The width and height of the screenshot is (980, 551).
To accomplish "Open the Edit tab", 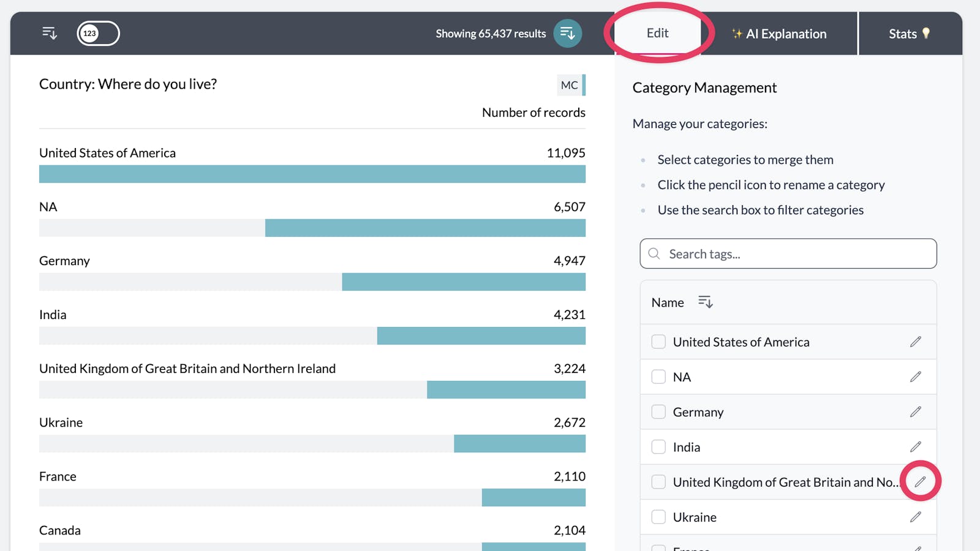I will pyautogui.click(x=657, y=33).
